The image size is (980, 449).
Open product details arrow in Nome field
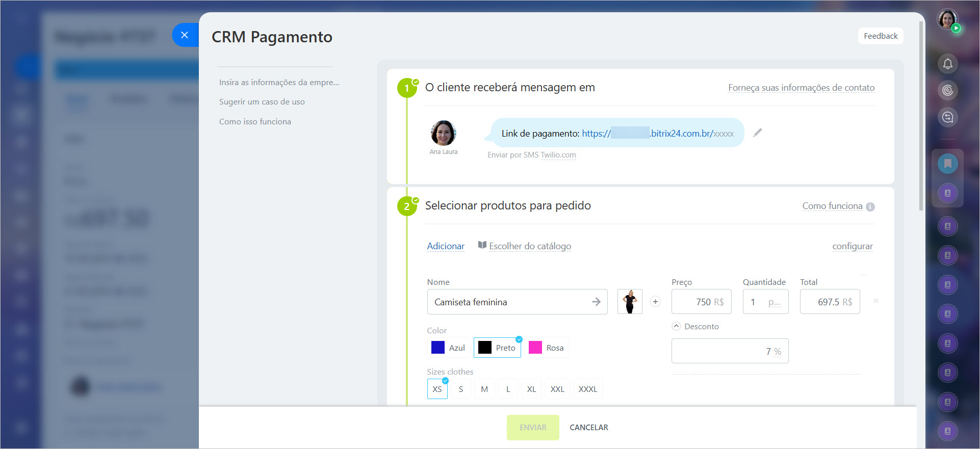point(596,302)
